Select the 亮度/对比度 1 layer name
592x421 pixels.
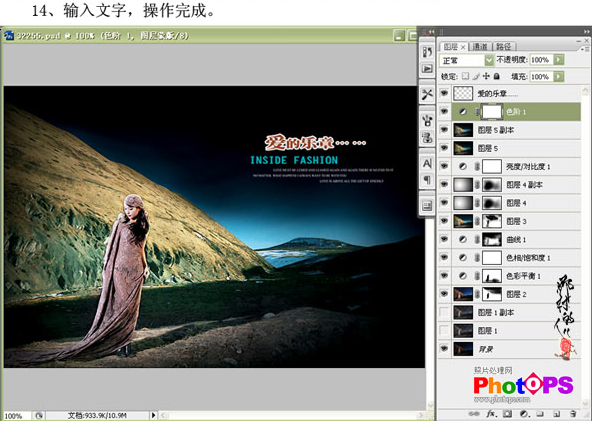(528, 167)
